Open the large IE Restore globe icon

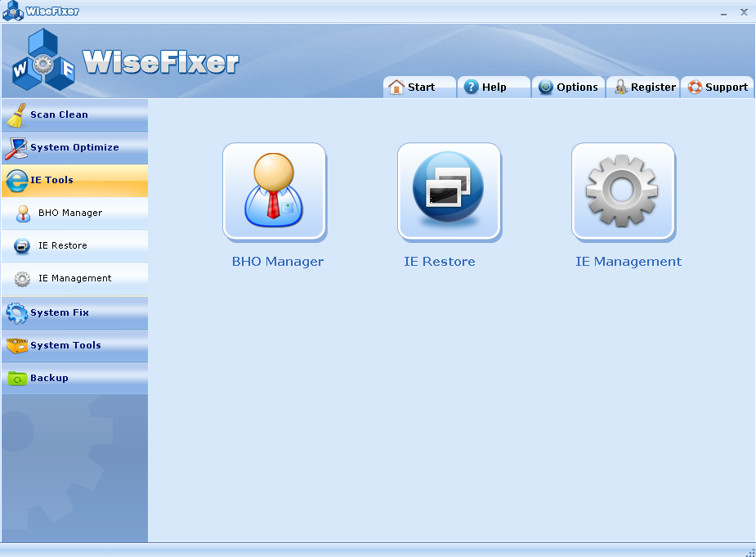point(449,192)
